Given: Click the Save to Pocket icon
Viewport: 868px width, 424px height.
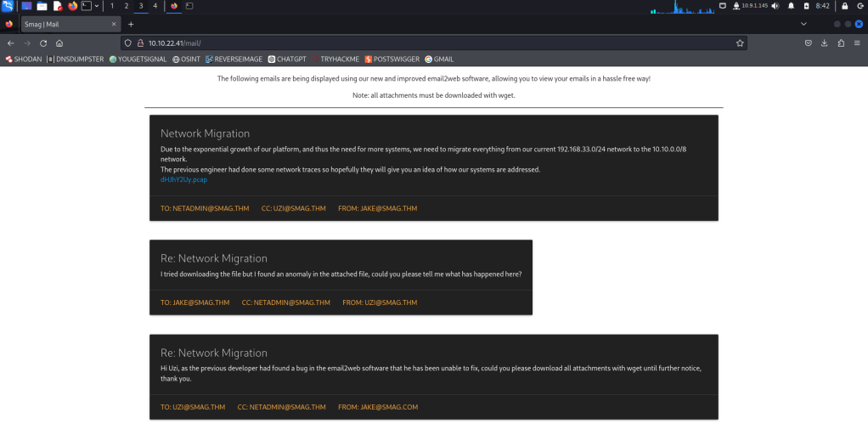Looking at the screenshot, I should coord(808,42).
